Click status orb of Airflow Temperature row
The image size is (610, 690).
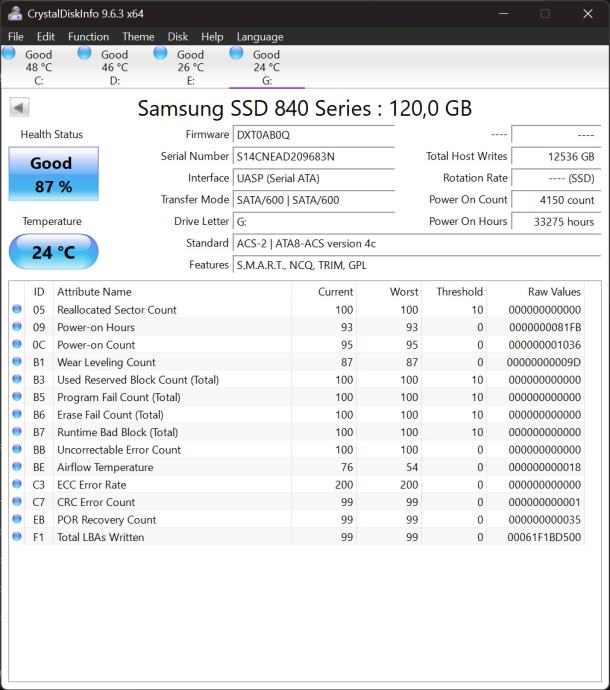pyautogui.click(x=17, y=466)
